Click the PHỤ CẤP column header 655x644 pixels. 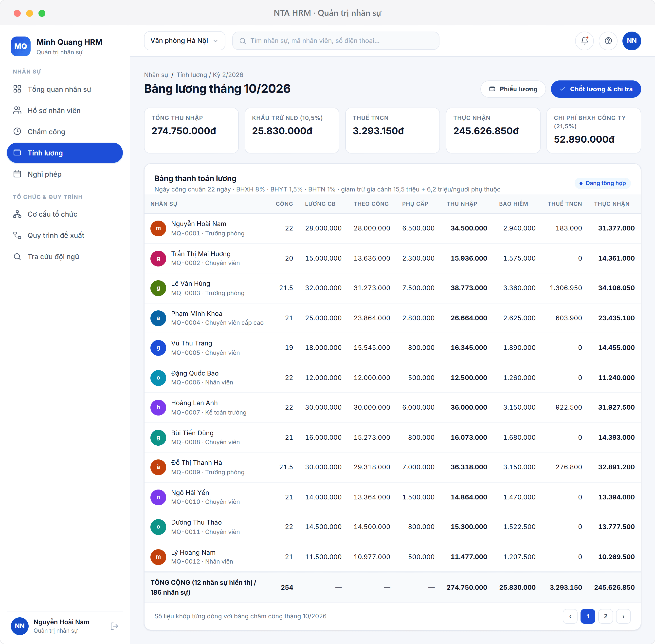pyautogui.click(x=415, y=204)
